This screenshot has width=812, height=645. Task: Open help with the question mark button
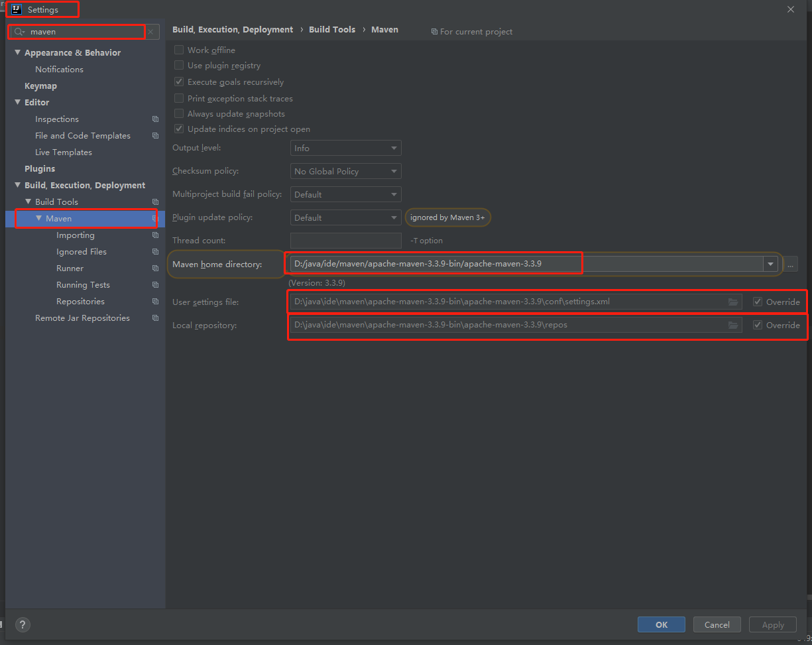[23, 624]
